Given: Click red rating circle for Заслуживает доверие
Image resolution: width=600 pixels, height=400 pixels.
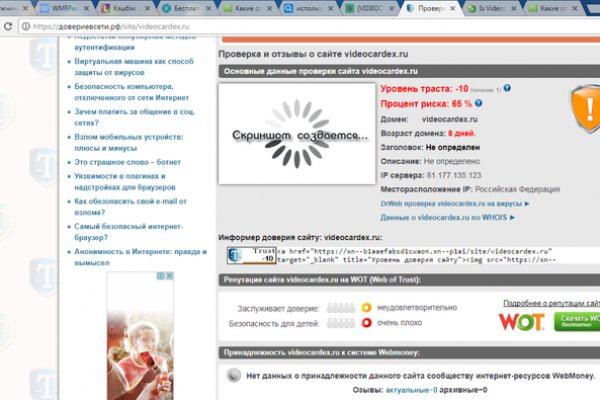Looking at the screenshot, I should point(365,309).
